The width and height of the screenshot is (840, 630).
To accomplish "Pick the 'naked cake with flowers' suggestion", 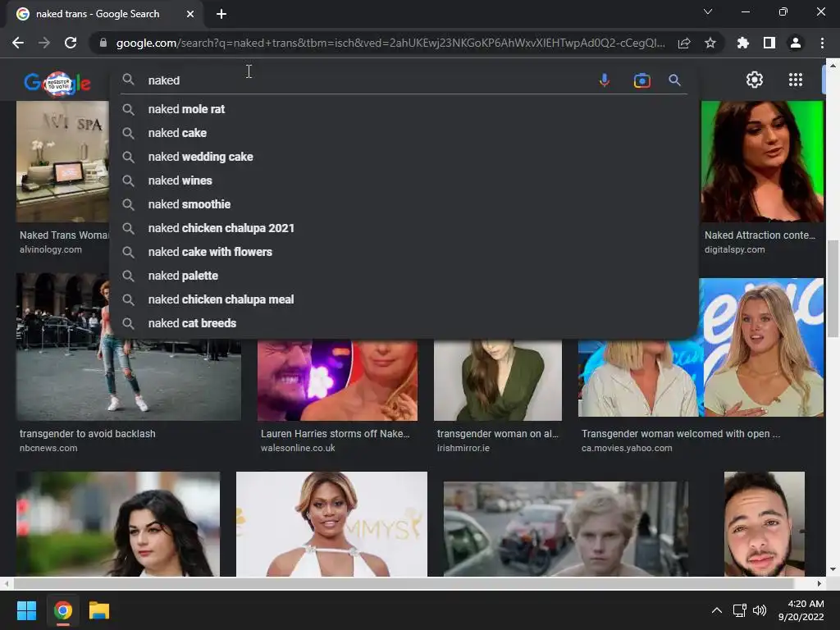I will [x=404, y=252].
